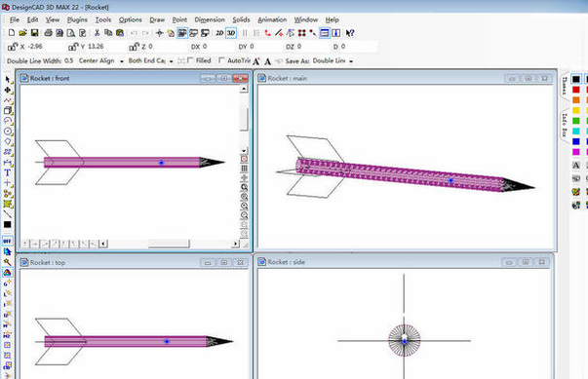This screenshot has height=379, width=588.
Task: Click the Save floppy disk icon
Action: tap(34, 33)
